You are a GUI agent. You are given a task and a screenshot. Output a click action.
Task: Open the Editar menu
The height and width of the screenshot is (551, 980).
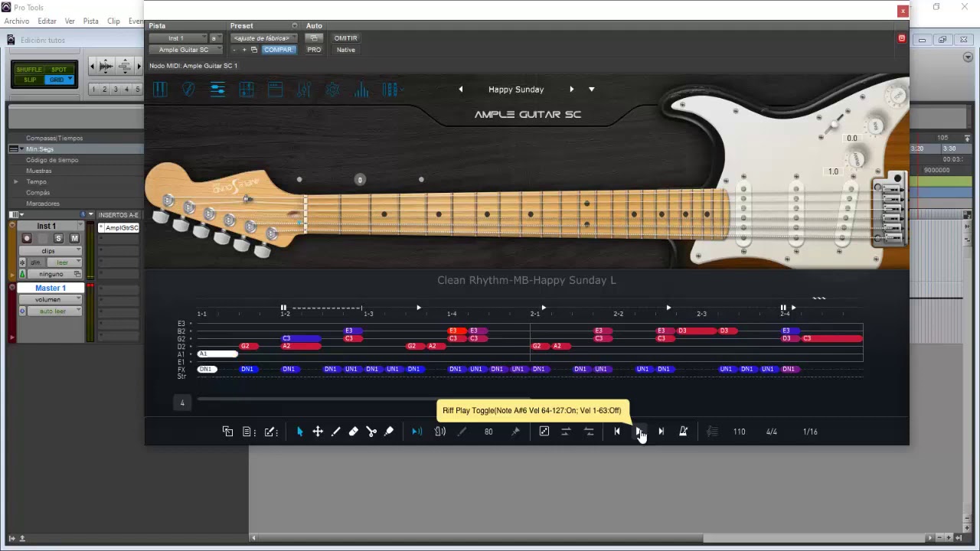[x=47, y=21]
